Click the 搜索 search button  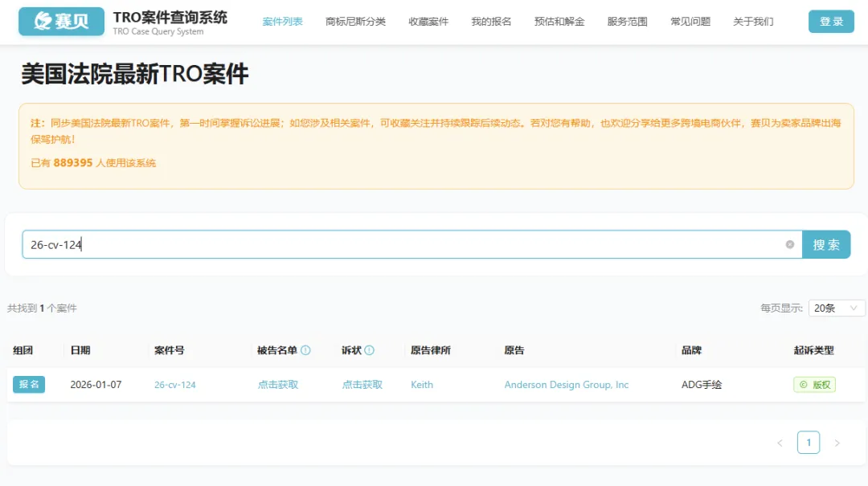tap(826, 244)
